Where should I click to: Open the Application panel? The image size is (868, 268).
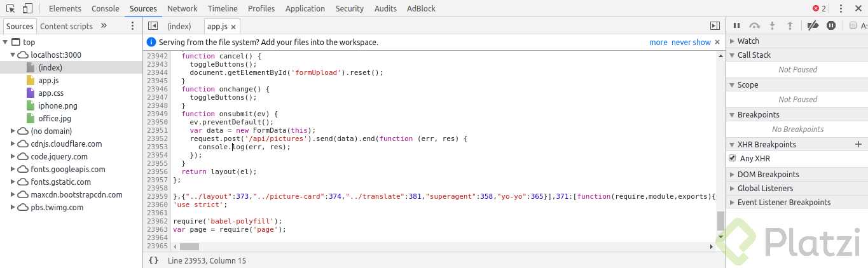[x=305, y=8]
